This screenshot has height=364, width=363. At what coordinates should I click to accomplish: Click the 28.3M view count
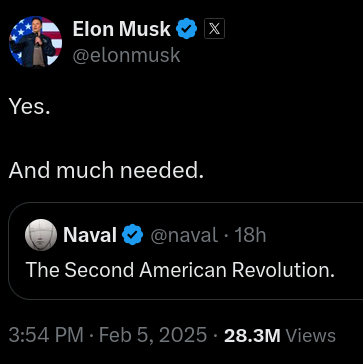pos(252,336)
